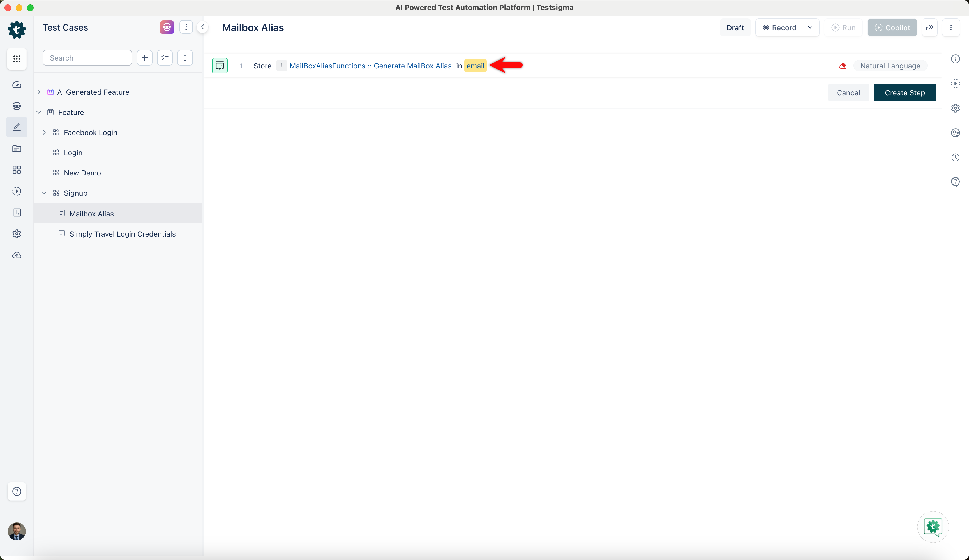Viewport: 969px width, 560px height.
Task: Click the Create Step button
Action: (x=905, y=92)
